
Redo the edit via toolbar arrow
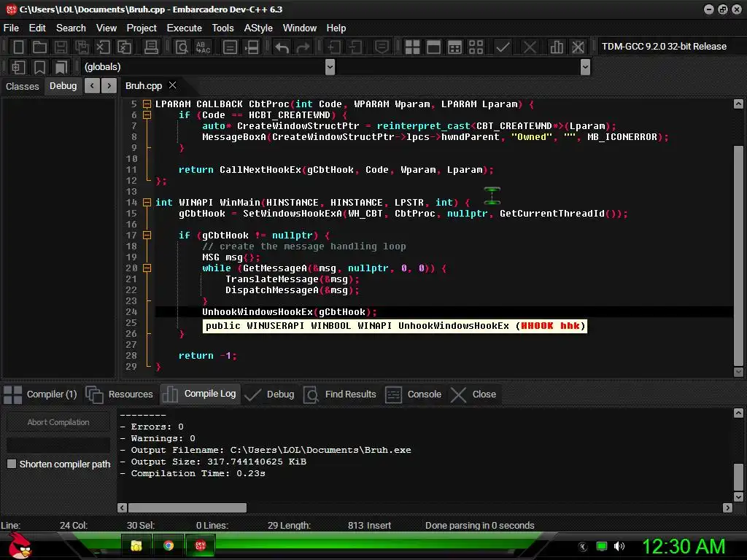click(303, 47)
